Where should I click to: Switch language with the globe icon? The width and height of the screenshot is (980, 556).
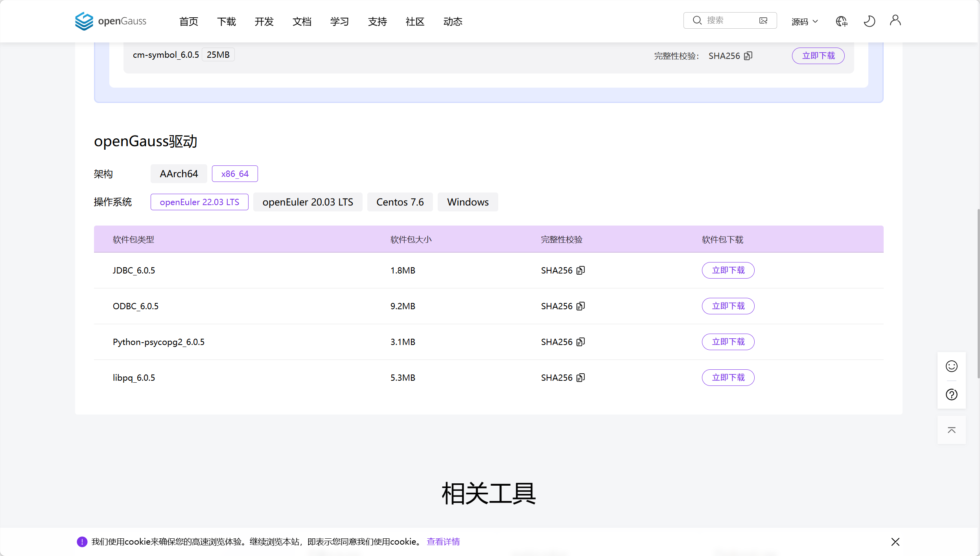pyautogui.click(x=842, y=21)
